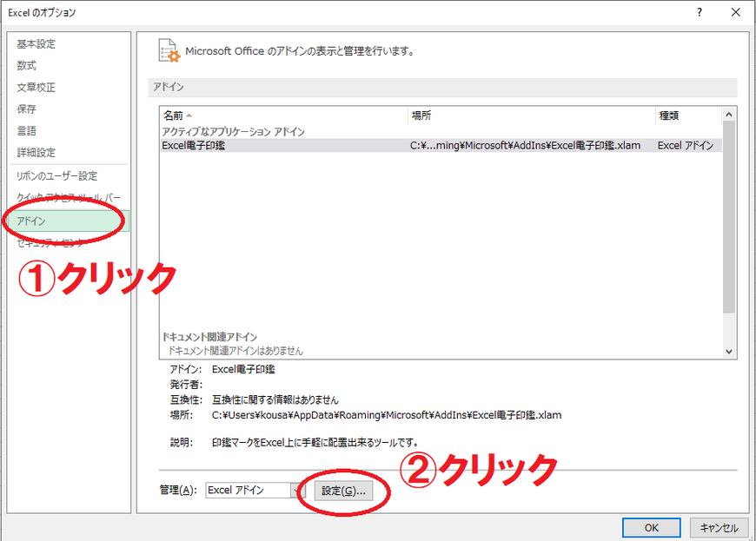Click the description 印鑑マークをExcel上に手軽に配置出来るツールです。

click(315, 442)
